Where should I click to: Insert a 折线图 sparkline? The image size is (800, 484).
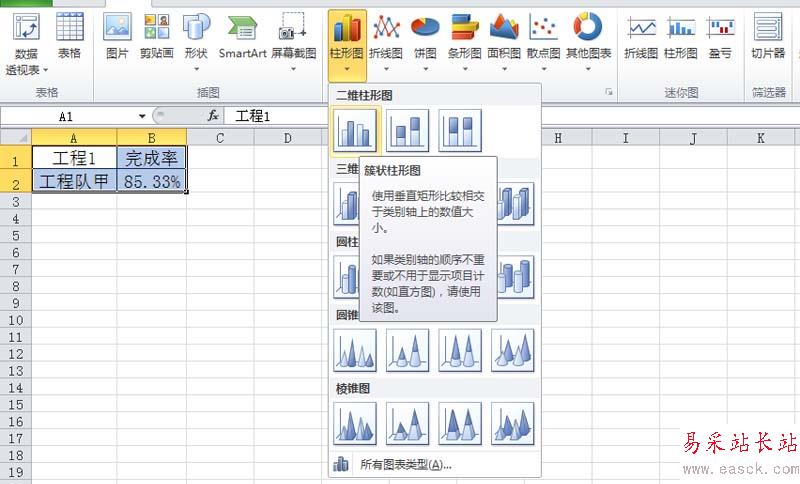coord(641,36)
